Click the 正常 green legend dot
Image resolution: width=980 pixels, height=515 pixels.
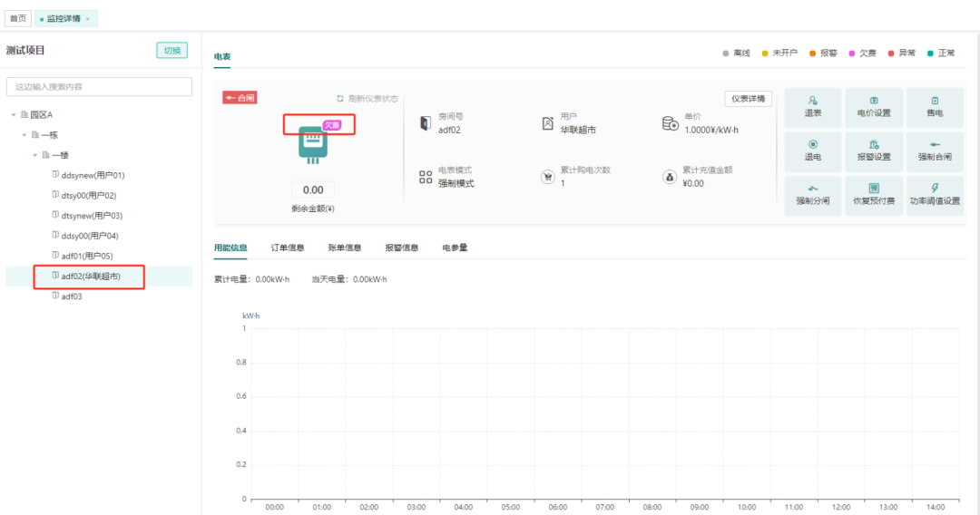[x=930, y=53]
